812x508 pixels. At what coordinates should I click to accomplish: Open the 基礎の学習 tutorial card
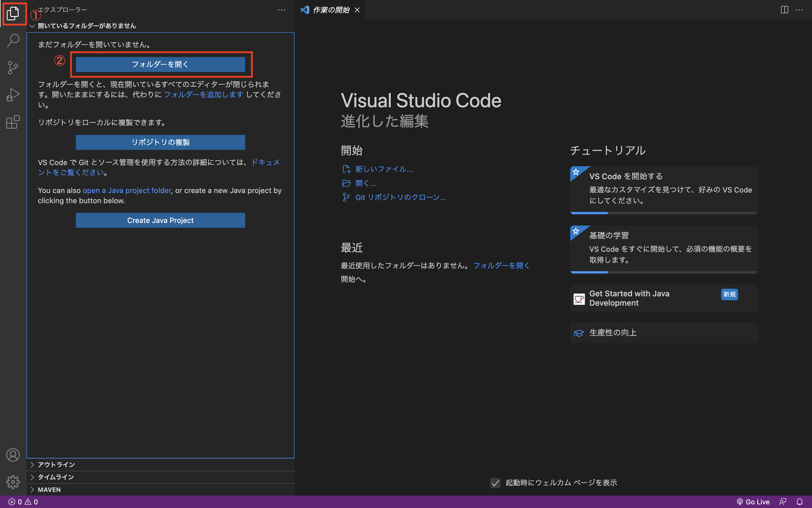[664, 249]
